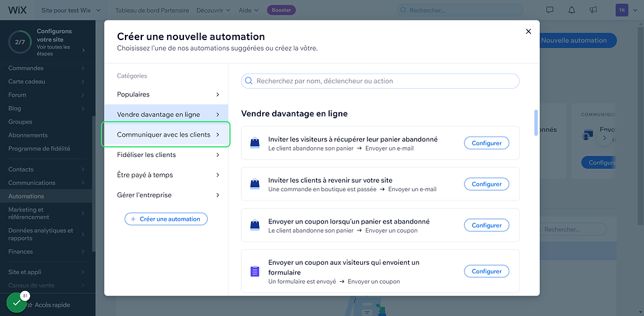Expand Forum in the sidebar
This screenshot has height=316, width=644.
[x=47, y=95]
